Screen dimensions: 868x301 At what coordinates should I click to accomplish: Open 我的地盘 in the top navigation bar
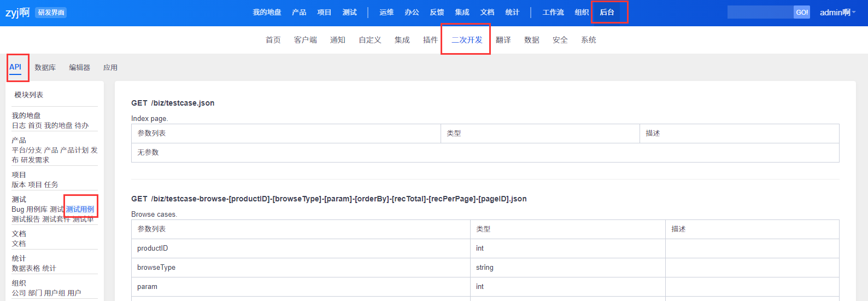tap(267, 12)
